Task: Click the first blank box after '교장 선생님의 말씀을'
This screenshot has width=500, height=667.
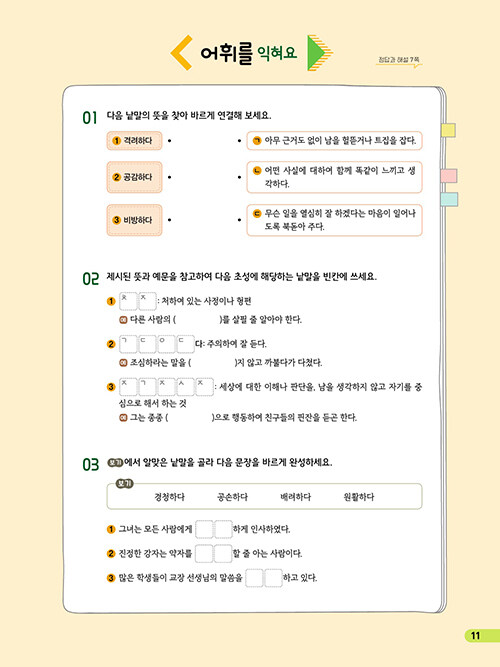Action: click(254, 578)
